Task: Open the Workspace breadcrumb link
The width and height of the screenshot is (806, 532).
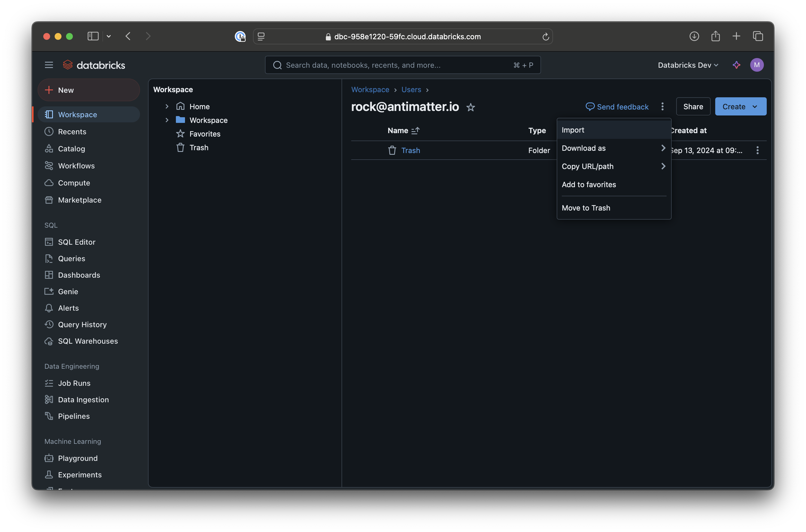Action: coord(370,90)
